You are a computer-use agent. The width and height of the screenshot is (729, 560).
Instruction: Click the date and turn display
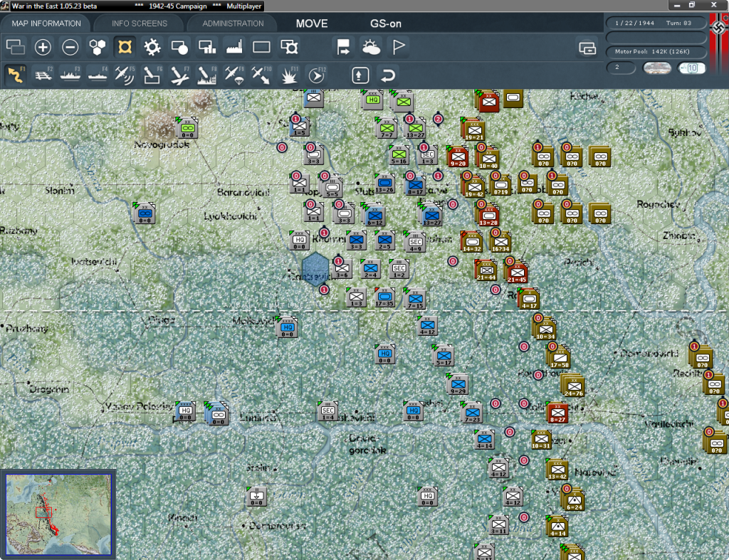click(x=656, y=23)
